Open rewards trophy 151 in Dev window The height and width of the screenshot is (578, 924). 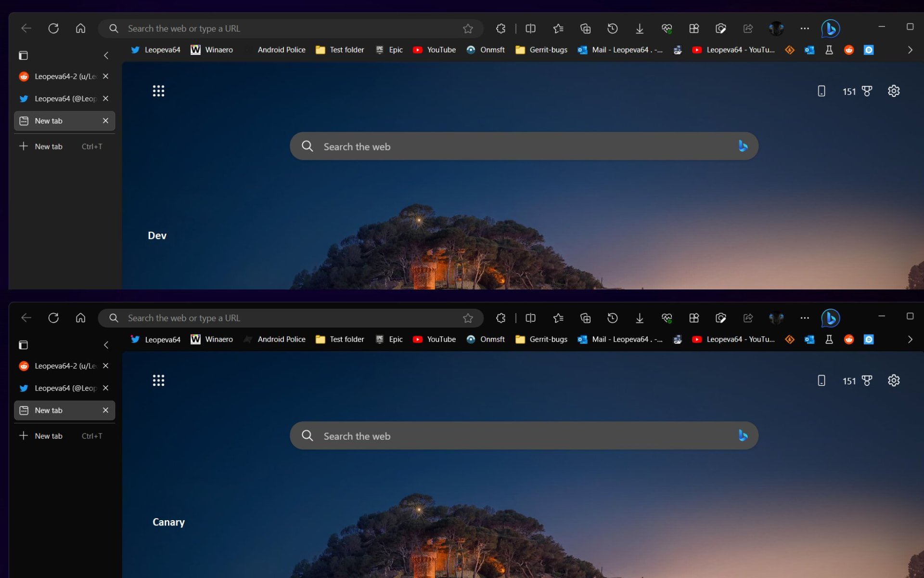pyautogui.click(x=857, y=91)
